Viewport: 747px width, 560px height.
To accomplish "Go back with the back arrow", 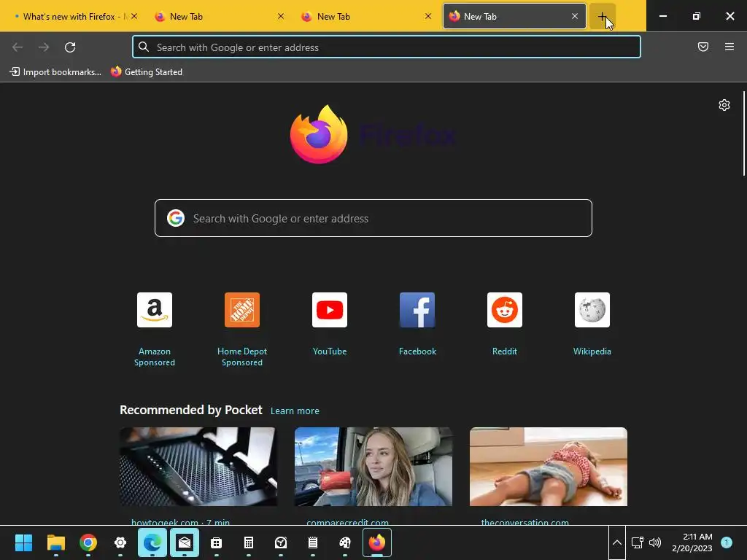I will pyautogui.click(x=18, y=47).
